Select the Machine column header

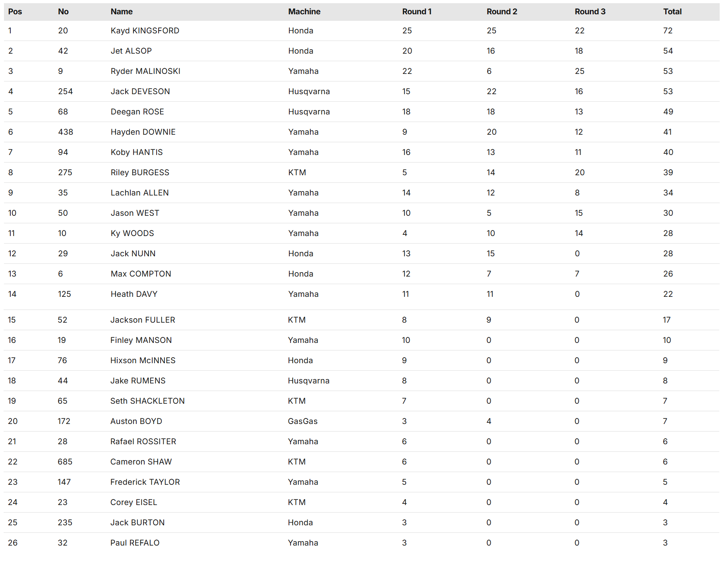pyautogui.click(x=304, y=12)
